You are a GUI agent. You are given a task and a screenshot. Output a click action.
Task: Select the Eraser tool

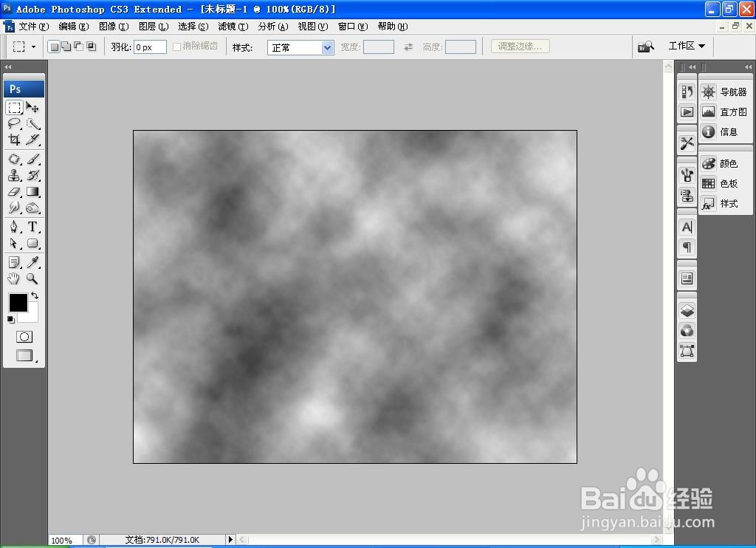click(x=15, y=192)
